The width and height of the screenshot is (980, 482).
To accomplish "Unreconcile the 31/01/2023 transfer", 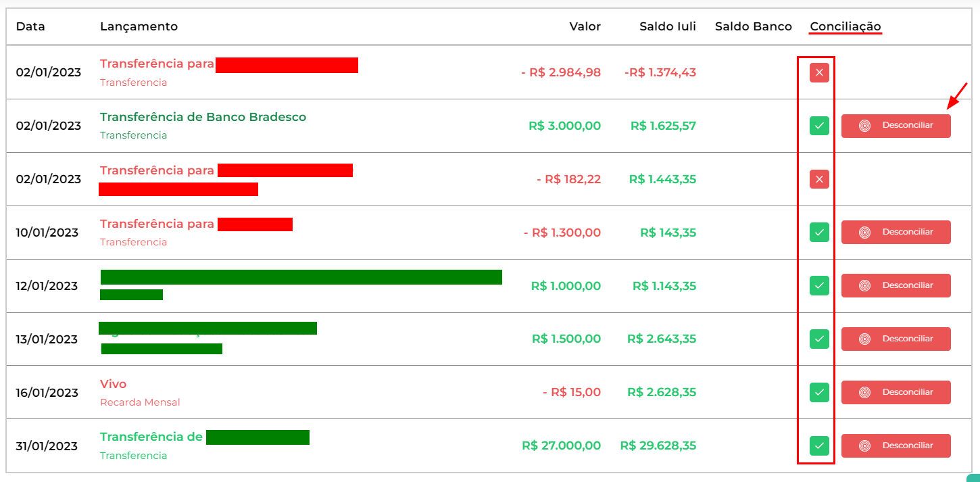I will coord(896,445).
